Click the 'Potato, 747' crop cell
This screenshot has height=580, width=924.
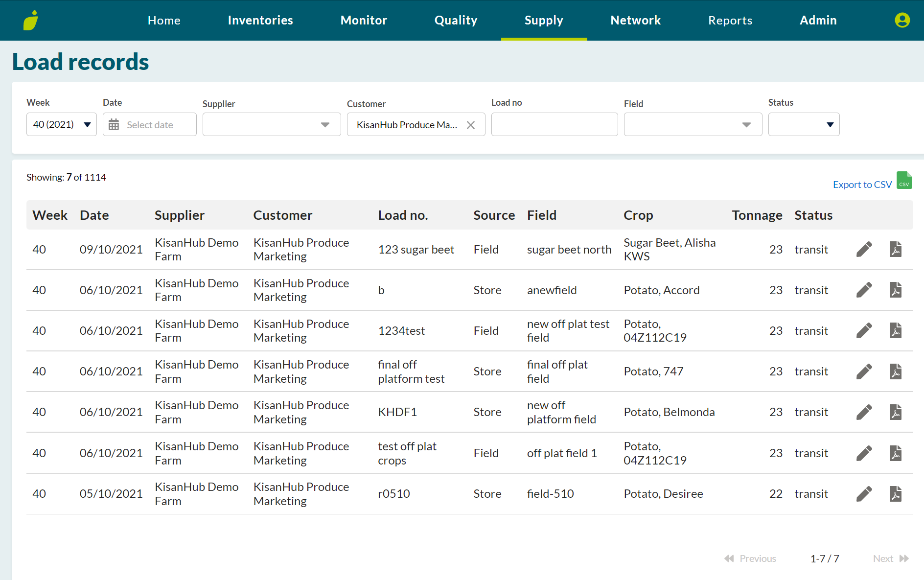tap(653, 371)
